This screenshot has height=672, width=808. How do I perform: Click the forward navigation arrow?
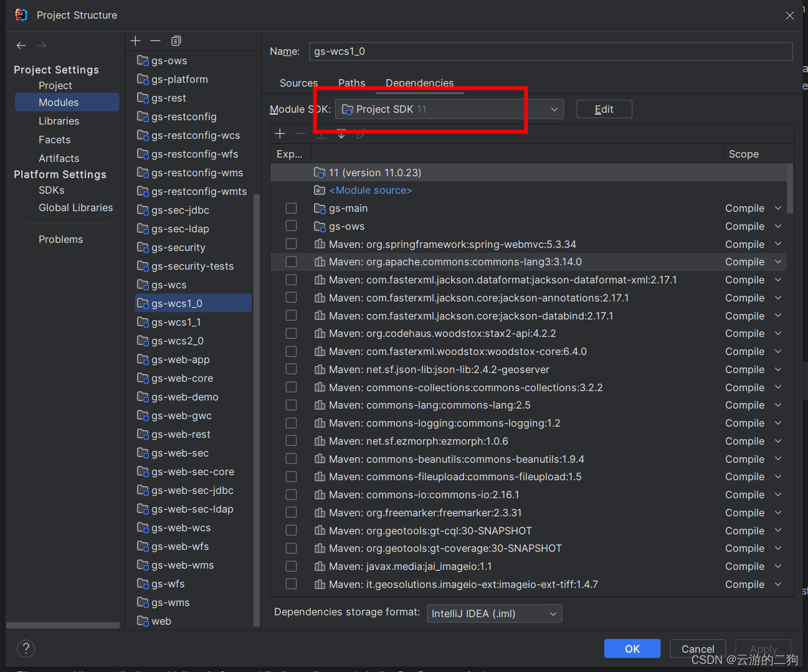click(x=42, y=45)
